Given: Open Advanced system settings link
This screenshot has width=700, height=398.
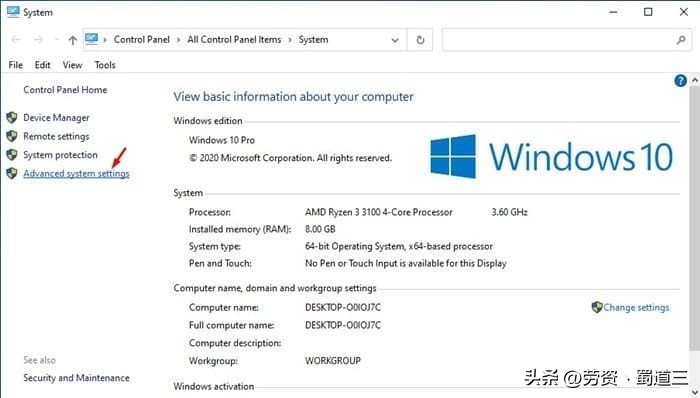Looking at the screenshot, I should point(76,174).
